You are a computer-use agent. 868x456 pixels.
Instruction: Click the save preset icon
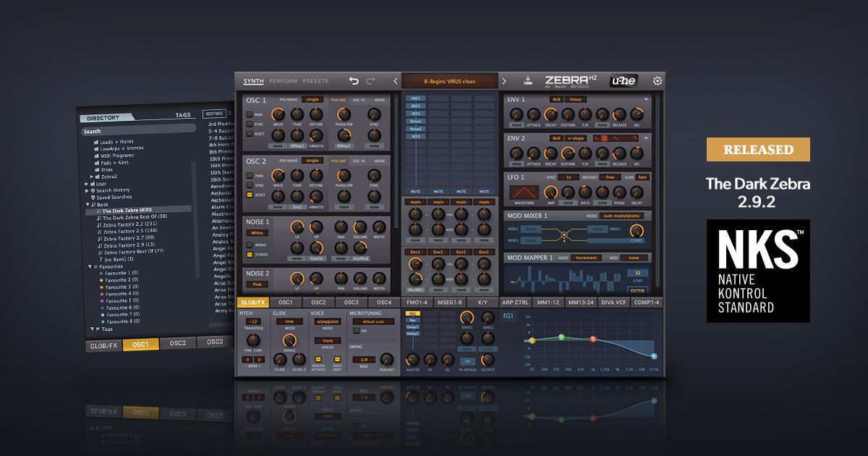[528, 81]
